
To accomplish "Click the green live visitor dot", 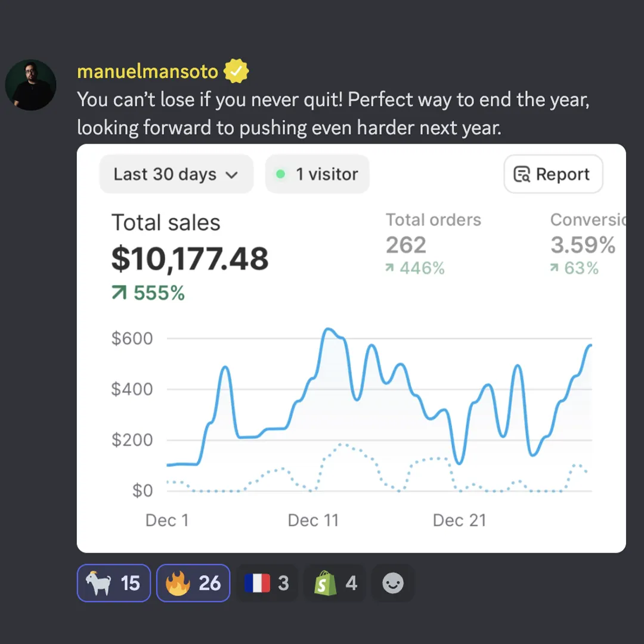I will 280,174.
